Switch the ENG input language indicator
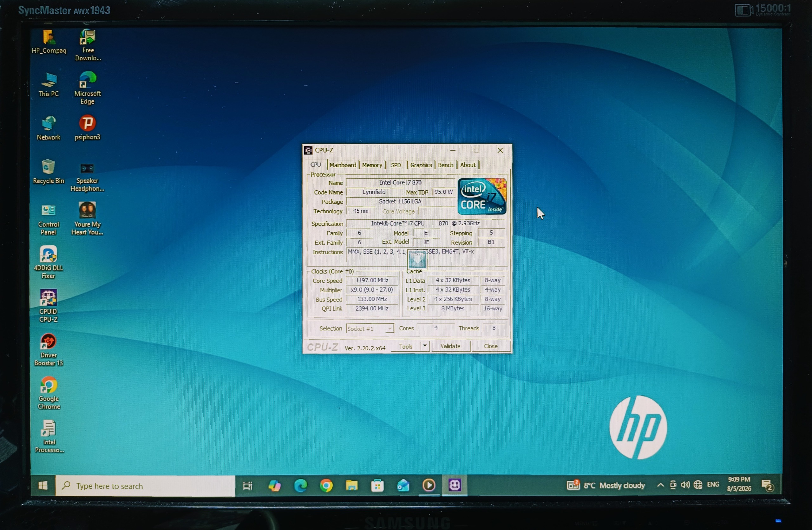Viewport: 812px width, 530px height. 713,485
